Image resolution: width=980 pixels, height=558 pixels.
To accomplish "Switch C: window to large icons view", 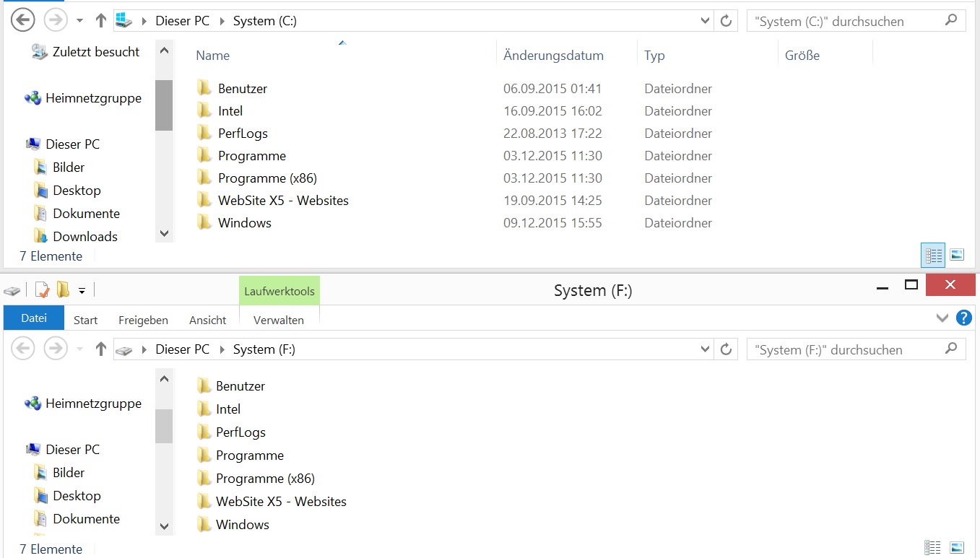I will tap(957, 255).
